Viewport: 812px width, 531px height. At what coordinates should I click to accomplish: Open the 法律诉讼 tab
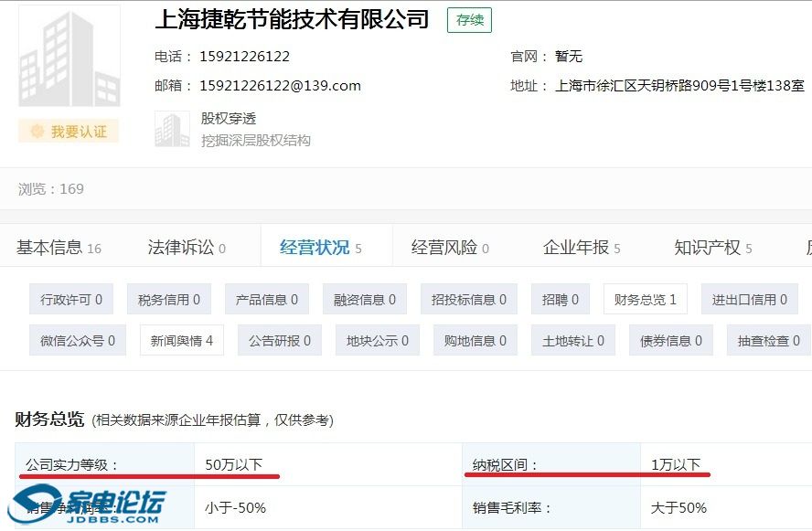[187, 248]
